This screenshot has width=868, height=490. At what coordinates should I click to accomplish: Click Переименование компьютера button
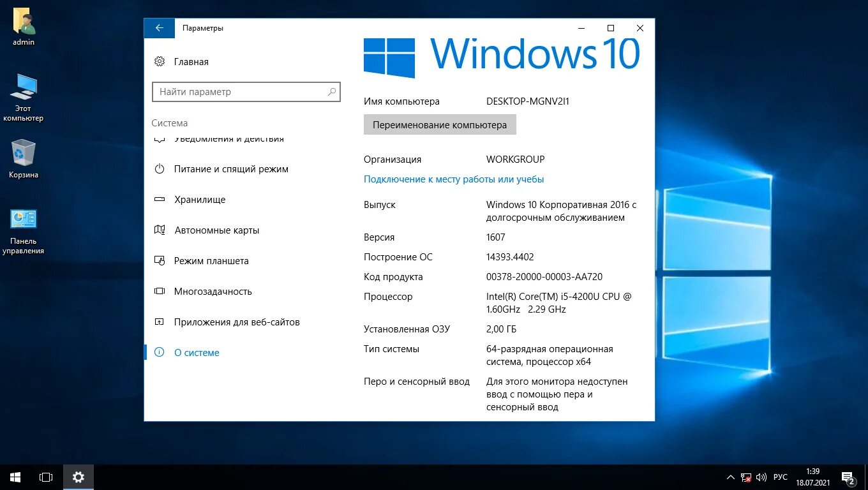click(x=440, y=125)
